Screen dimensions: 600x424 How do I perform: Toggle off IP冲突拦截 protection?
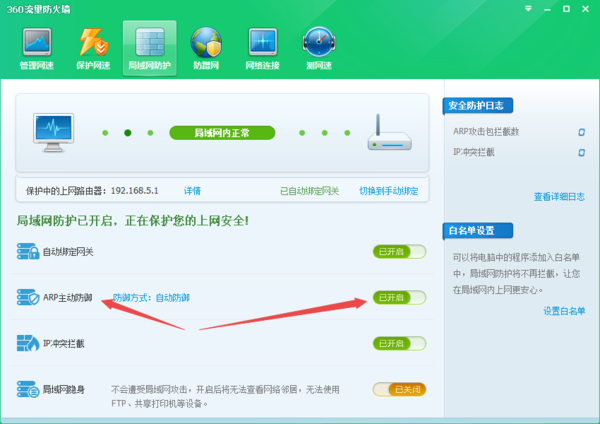click(x=399, y=343)
